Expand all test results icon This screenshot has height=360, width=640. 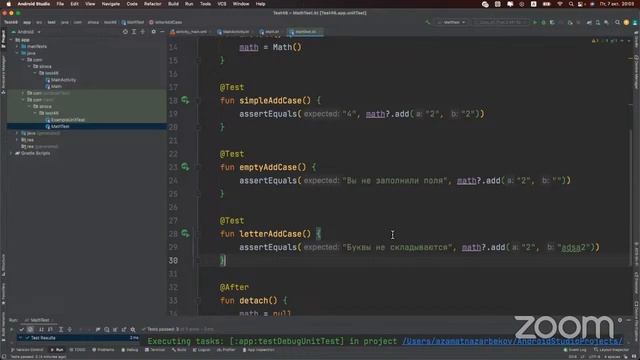(x=61, y=329)
